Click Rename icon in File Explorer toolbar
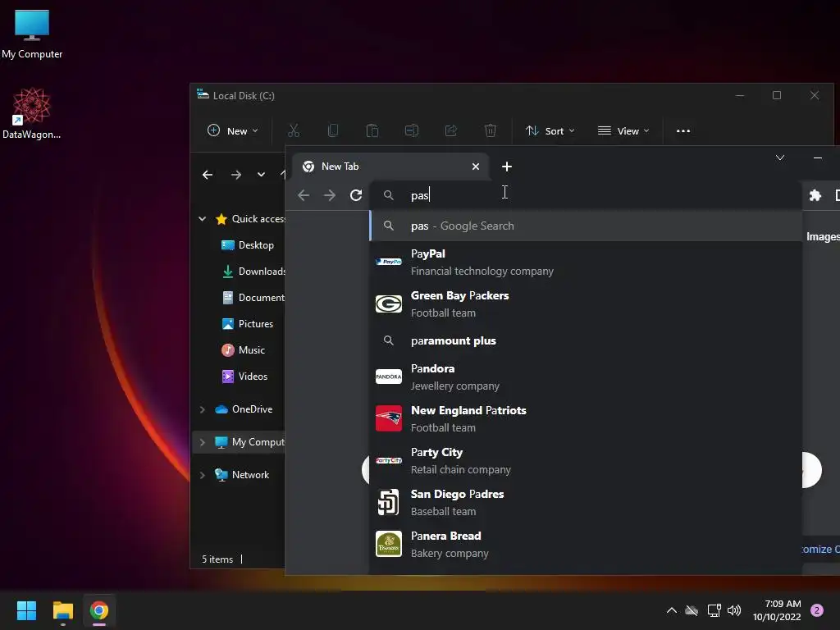 tap(412, 130)
